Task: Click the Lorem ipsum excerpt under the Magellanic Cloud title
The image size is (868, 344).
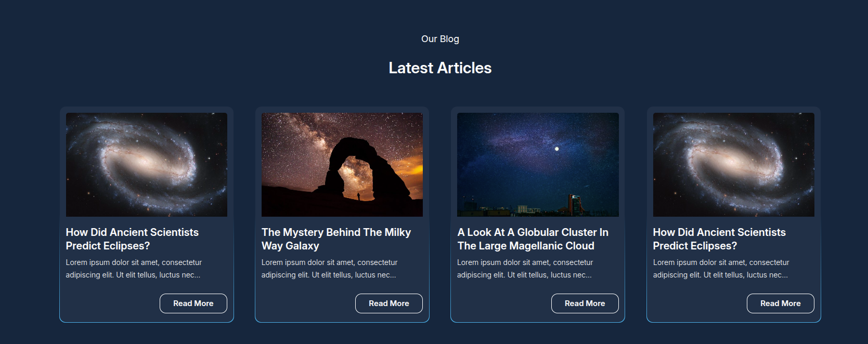Action: 525,269
